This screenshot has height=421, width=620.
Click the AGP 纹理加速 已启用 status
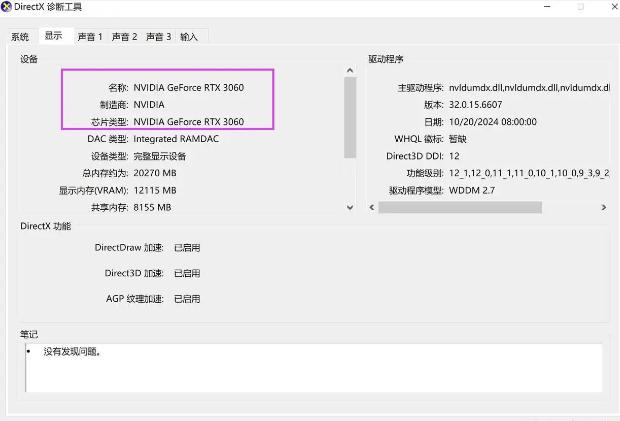pos(187,299)
